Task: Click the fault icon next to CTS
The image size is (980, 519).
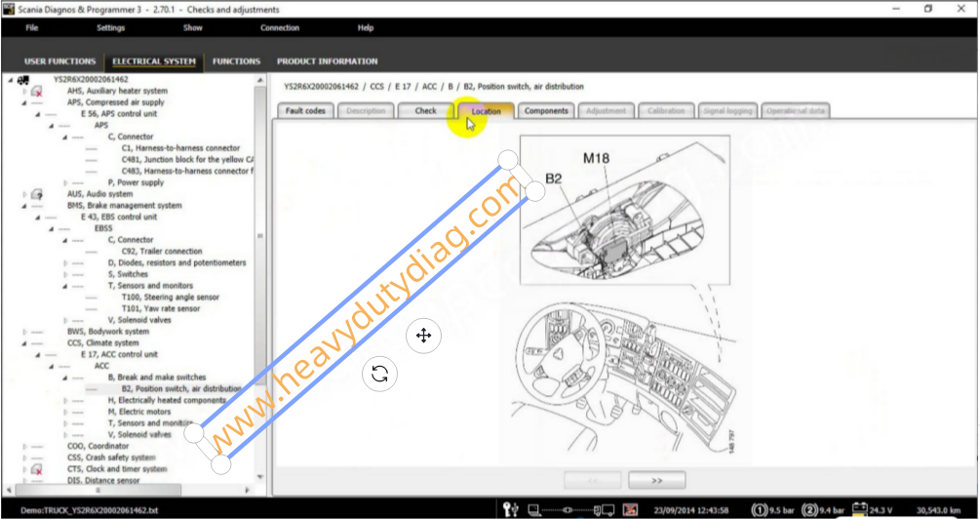Action: point(36,469)
